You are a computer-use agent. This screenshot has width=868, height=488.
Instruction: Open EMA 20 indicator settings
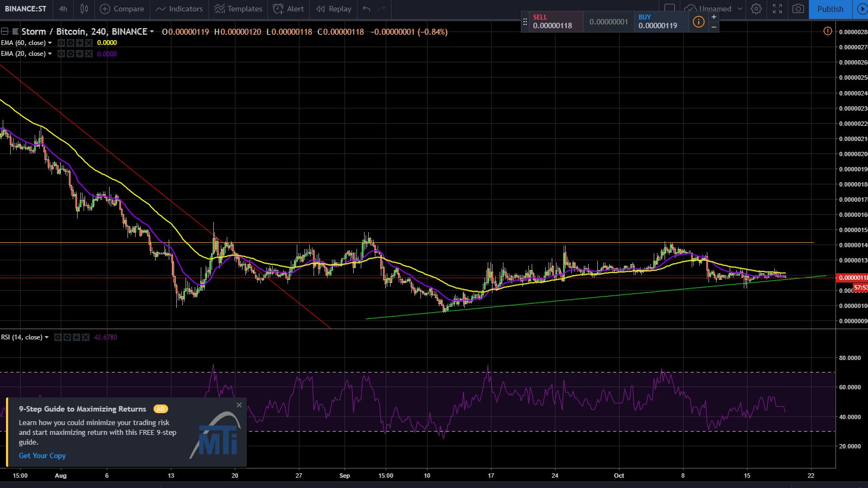71,54
